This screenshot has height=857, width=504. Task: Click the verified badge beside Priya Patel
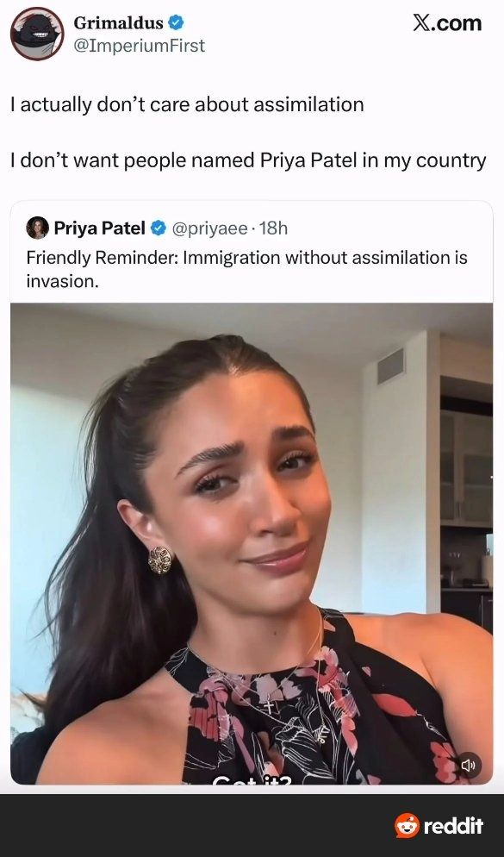158,228
